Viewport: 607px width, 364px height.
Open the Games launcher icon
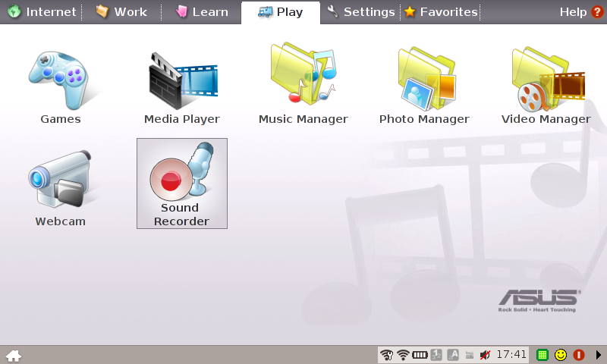(x=61, y=87)
